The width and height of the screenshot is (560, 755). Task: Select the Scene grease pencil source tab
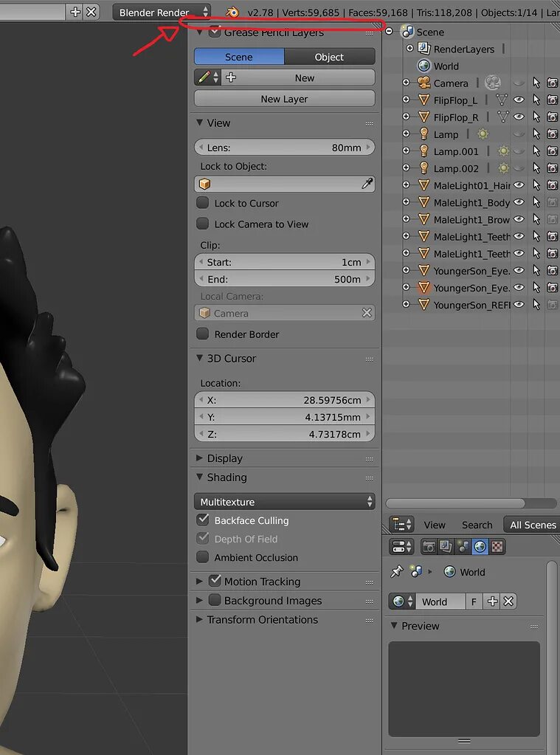pyautogui.click(x=239, y=57)
